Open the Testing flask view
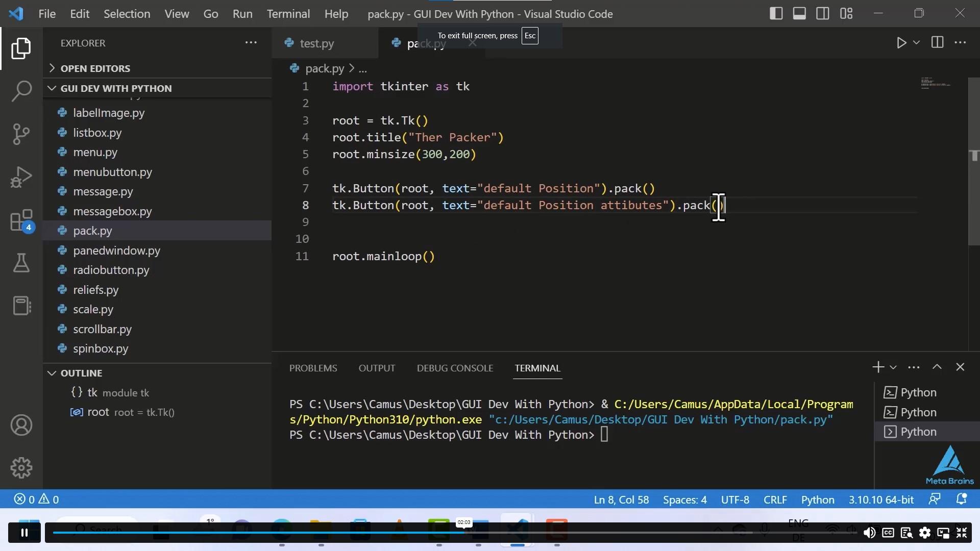 click(21, 263)
